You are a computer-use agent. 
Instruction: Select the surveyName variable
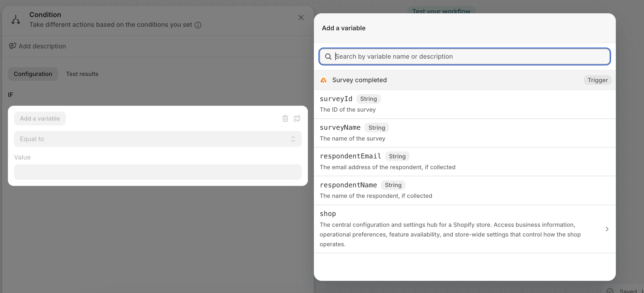(x=465, y=133)
